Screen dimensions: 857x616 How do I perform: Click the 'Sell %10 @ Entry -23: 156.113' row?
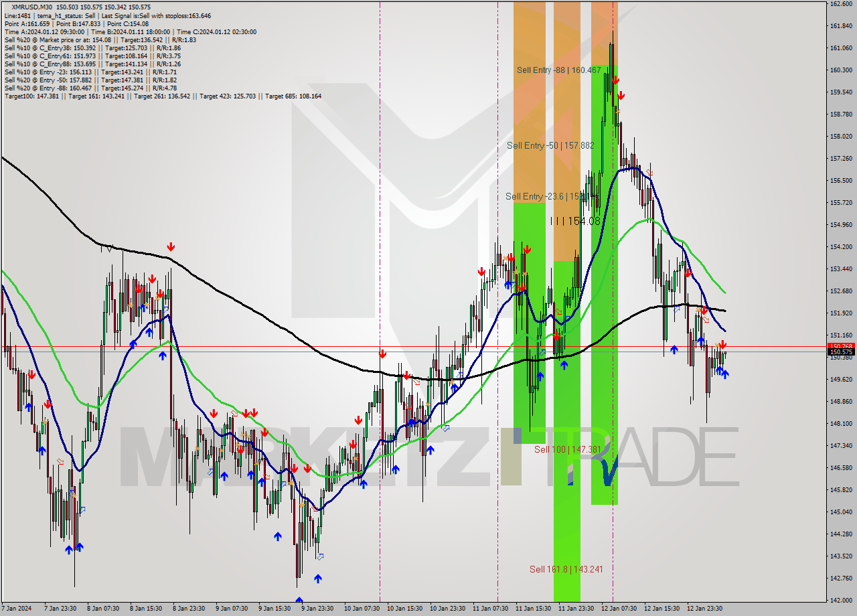click(90, 72)
